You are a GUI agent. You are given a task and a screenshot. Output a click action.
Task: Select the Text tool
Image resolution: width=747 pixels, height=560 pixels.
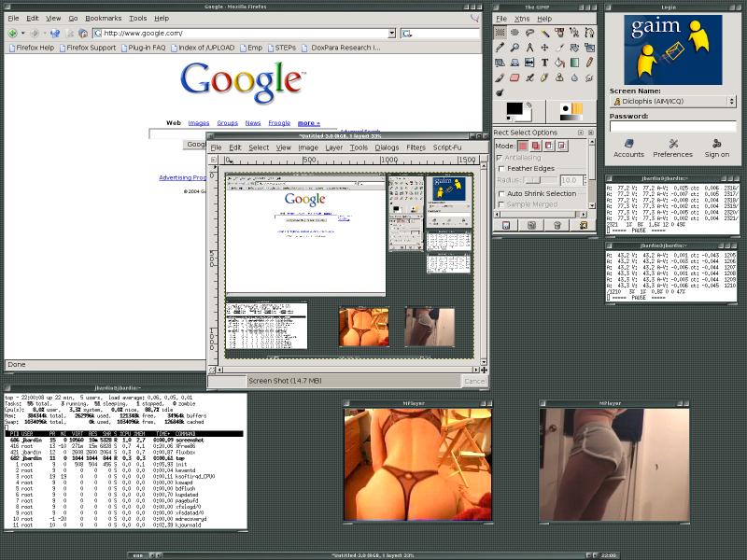(544, 63)
